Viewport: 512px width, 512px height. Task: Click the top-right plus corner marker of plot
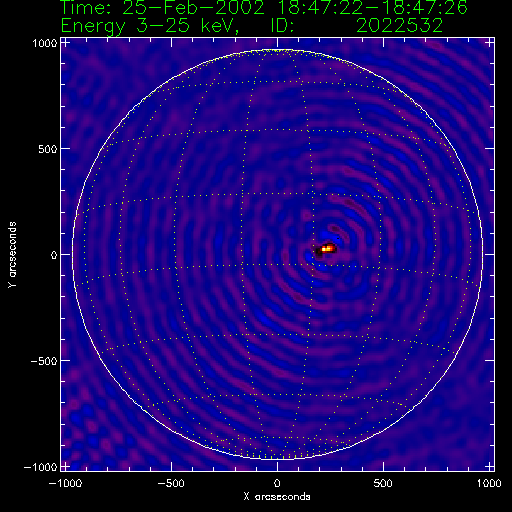(x=489, y=43)
